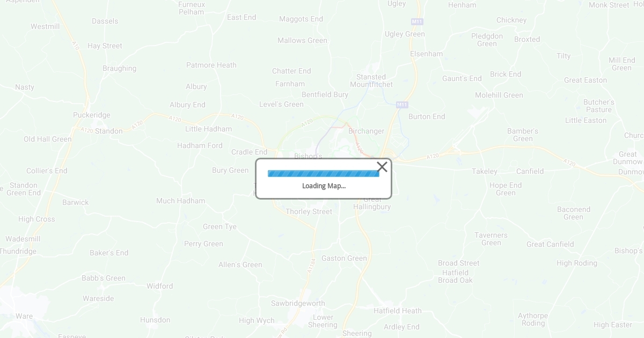The image size is (644, 338).
Task: Click the Loading Map... status text
Action: pyautogui.click(x=324, y=186)
